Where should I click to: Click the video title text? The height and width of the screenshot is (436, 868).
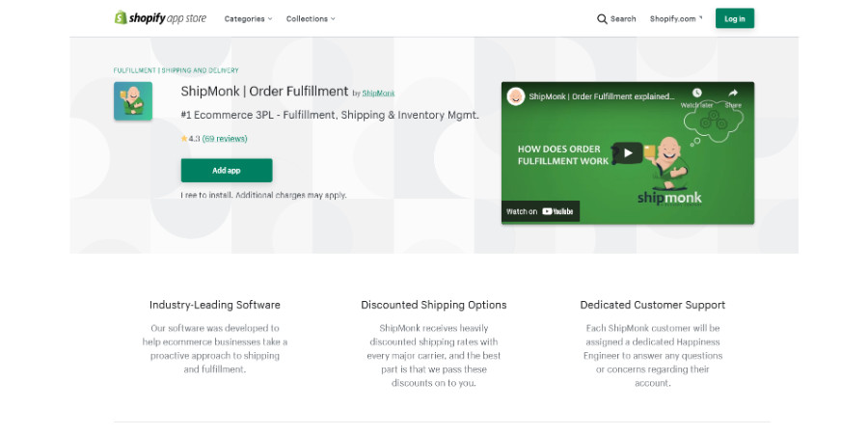602,96
